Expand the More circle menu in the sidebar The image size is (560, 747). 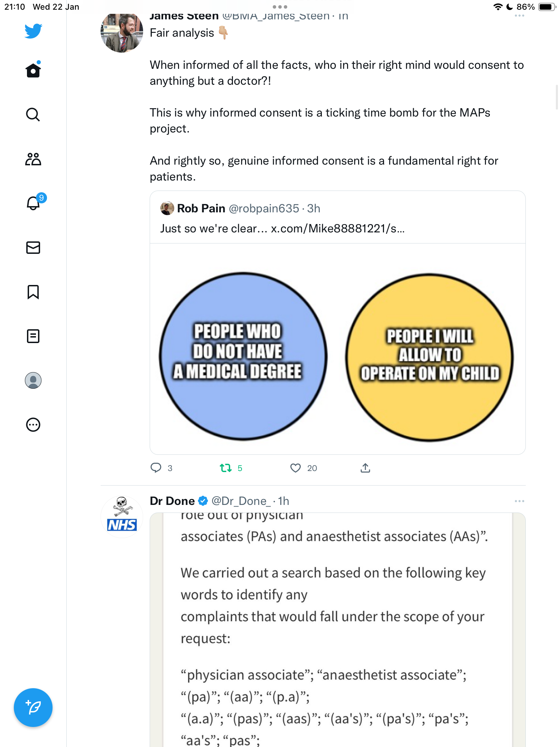click(33, 425)
